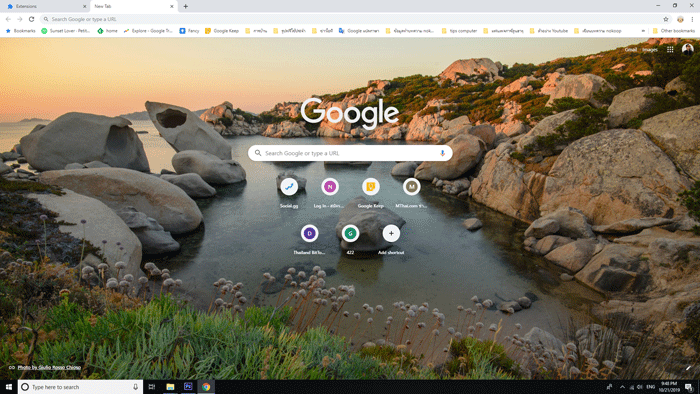Open Google account avatar on page
The width and height of the screenshot is (700, 394).
pos(688,49)
